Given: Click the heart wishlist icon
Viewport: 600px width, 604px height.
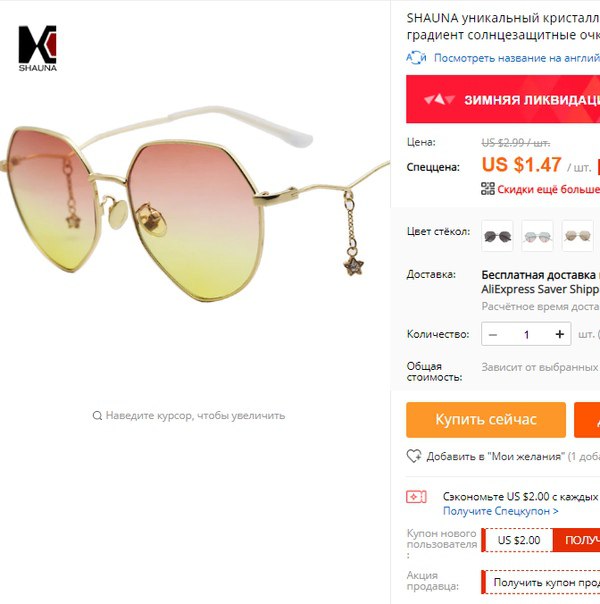Looking at the screenshot, I should 414,456.
